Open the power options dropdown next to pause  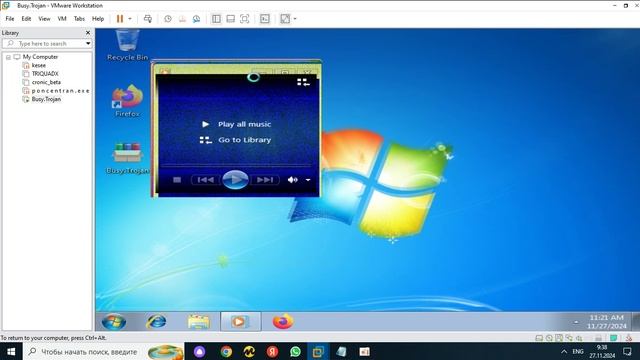click(x=130, y=19)
